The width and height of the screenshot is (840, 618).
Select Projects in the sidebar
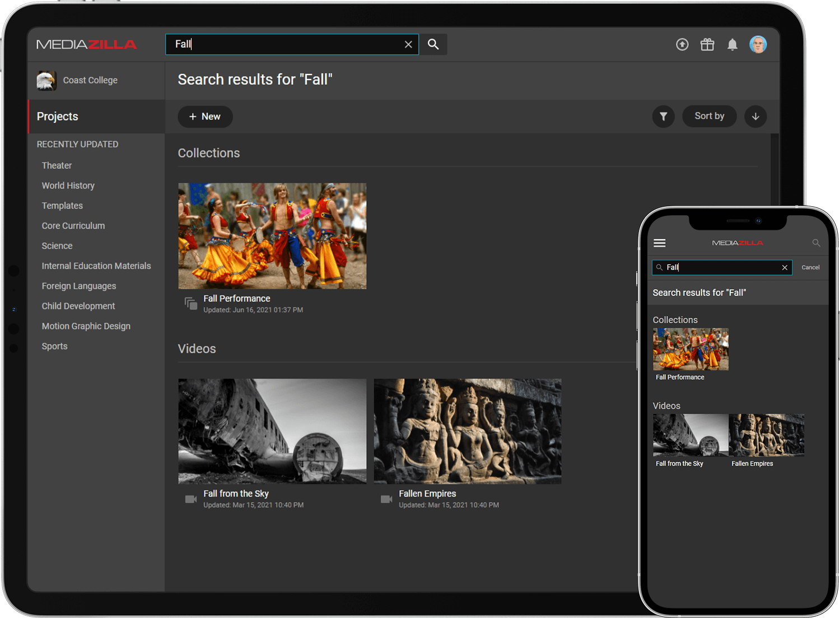tap(57, 117)
